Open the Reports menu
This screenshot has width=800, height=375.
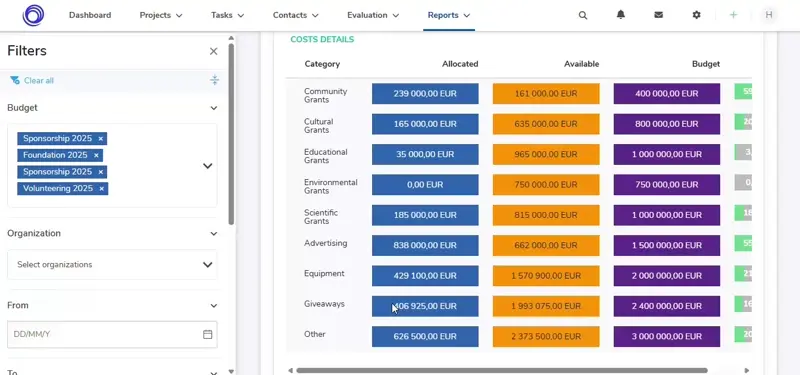448,15
